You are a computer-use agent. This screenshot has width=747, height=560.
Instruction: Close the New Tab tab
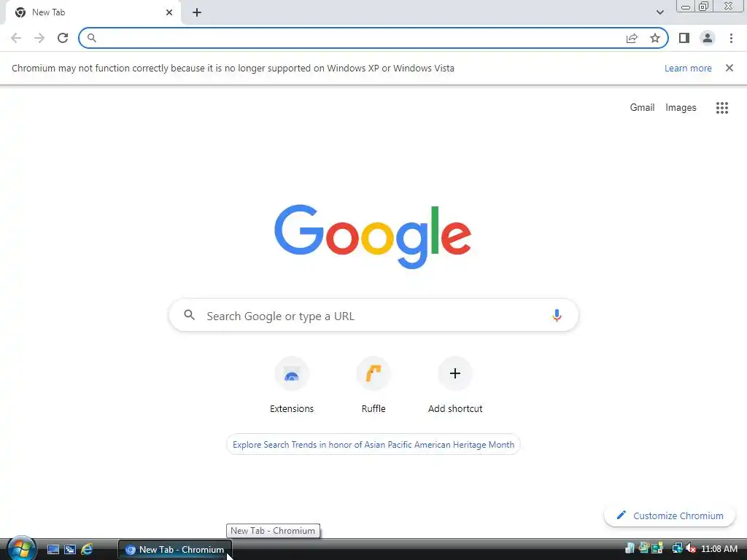point(169,12)
